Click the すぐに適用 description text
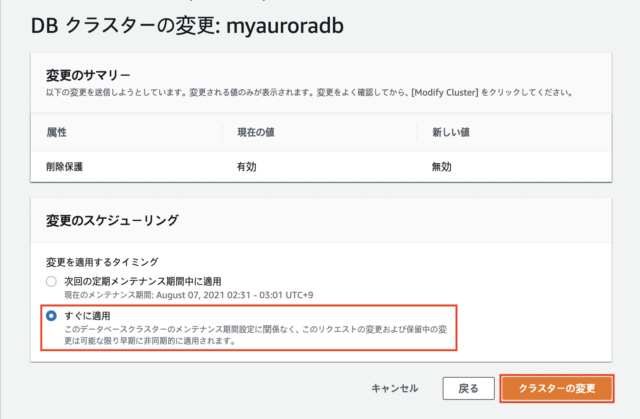This screenshot has width=640, height=419. (256, 335)
